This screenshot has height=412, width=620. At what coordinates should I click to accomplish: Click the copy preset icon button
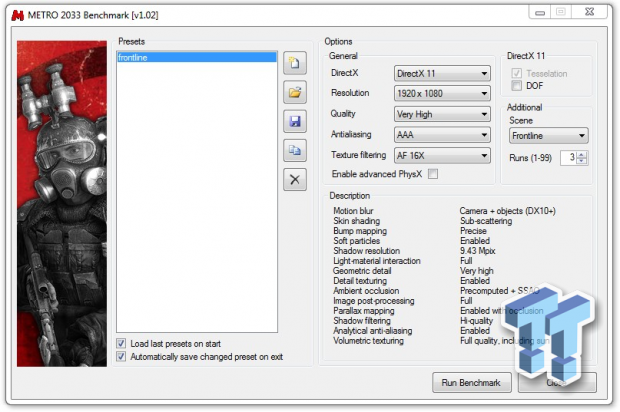click(x=295, y=150)
